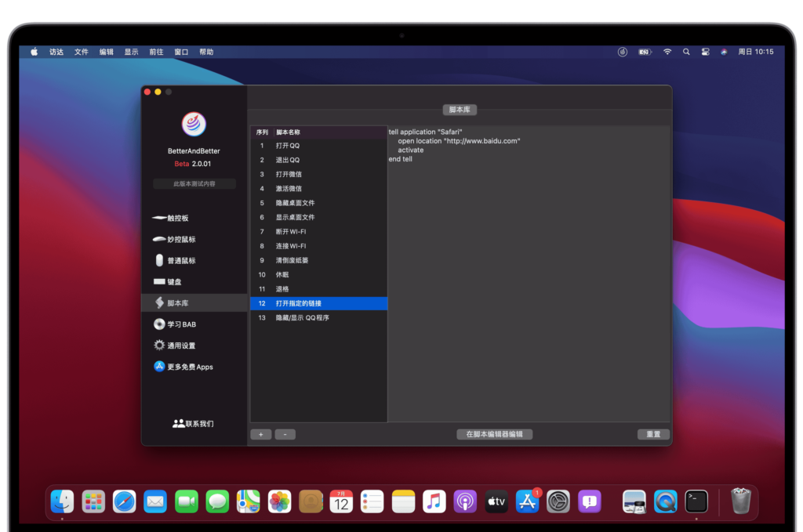803x532 pixels.
Task: Launch the App Store from the Dock
Action: [526, 501]
